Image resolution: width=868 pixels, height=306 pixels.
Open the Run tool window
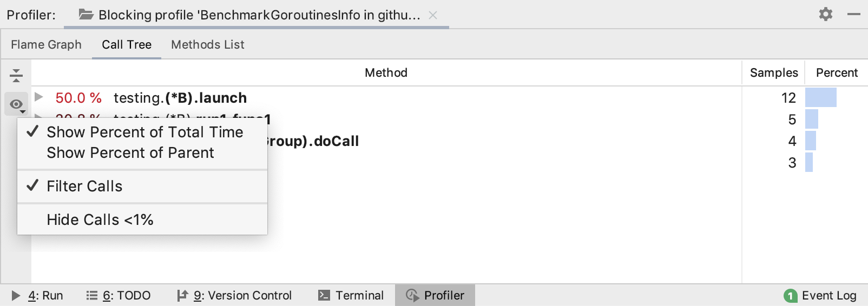[38, 295]
